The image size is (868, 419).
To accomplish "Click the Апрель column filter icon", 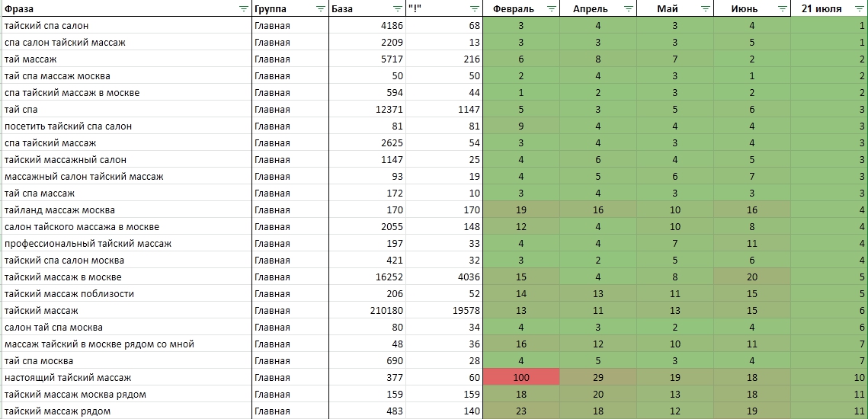I will click(628, 9).
